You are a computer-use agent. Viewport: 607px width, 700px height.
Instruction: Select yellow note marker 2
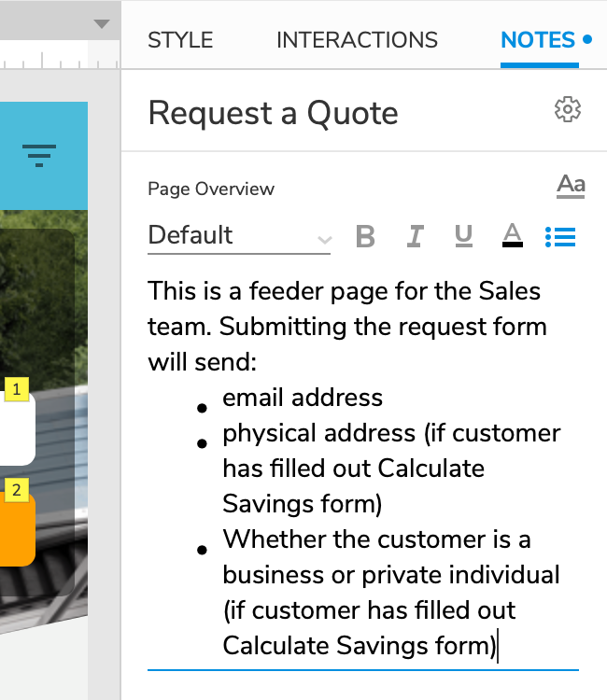pos(17,489)
